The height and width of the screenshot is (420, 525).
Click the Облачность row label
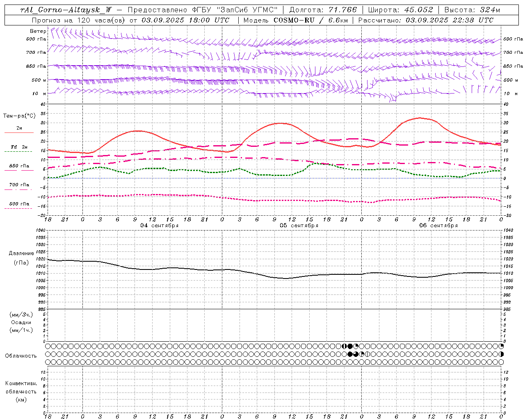pos(21,356)
